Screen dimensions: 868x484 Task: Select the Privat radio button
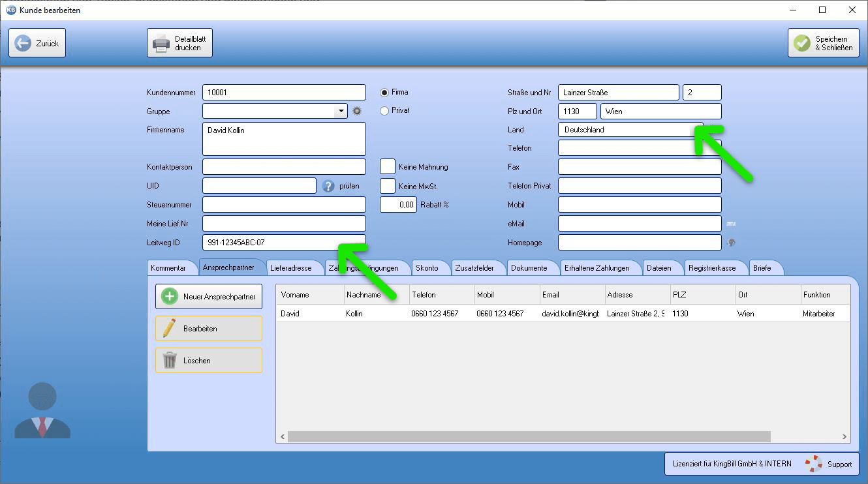point(384,111)
